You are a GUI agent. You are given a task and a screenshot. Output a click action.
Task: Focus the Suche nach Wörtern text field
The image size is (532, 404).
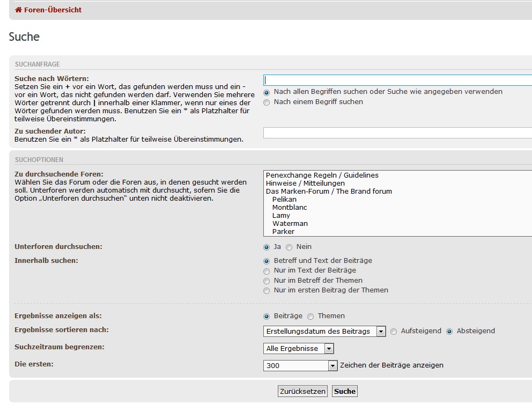(x=397, y=80)
